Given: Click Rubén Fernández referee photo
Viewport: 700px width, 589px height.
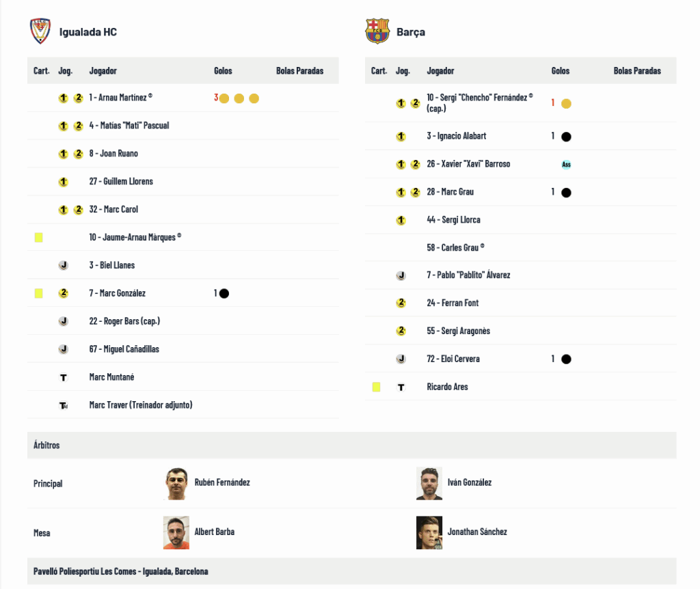Looking at the screenshot, I should [x=176, y=483].
